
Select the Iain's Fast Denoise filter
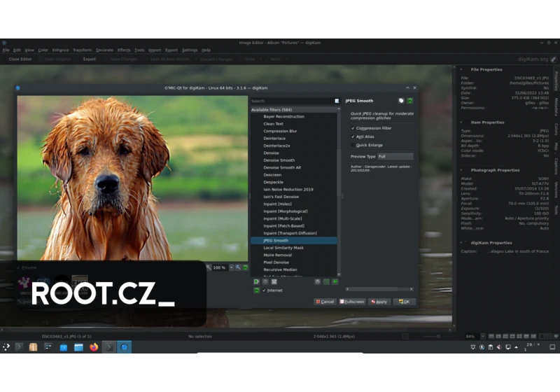click(281, 197)
